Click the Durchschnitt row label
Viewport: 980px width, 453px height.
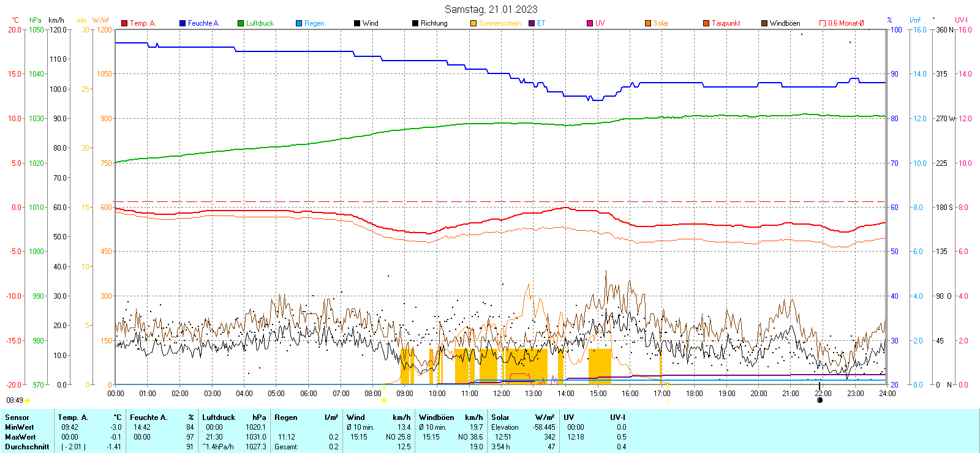[27, 447]
